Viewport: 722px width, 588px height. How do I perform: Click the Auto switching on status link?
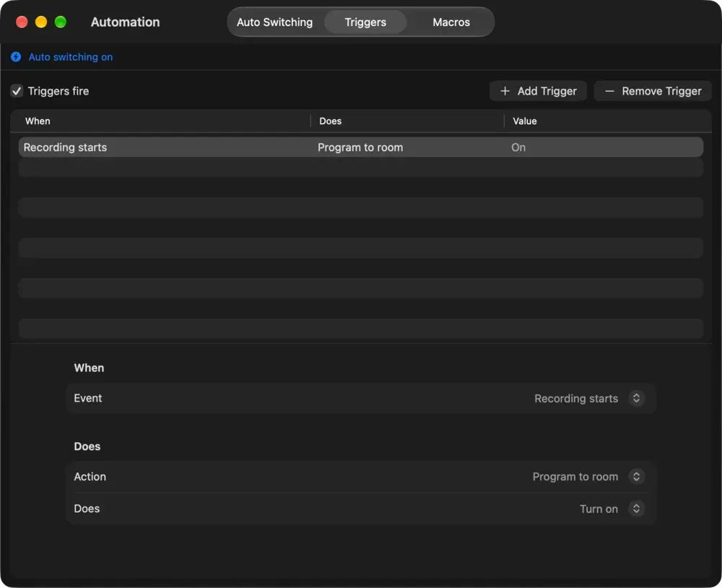click(71, 56)
